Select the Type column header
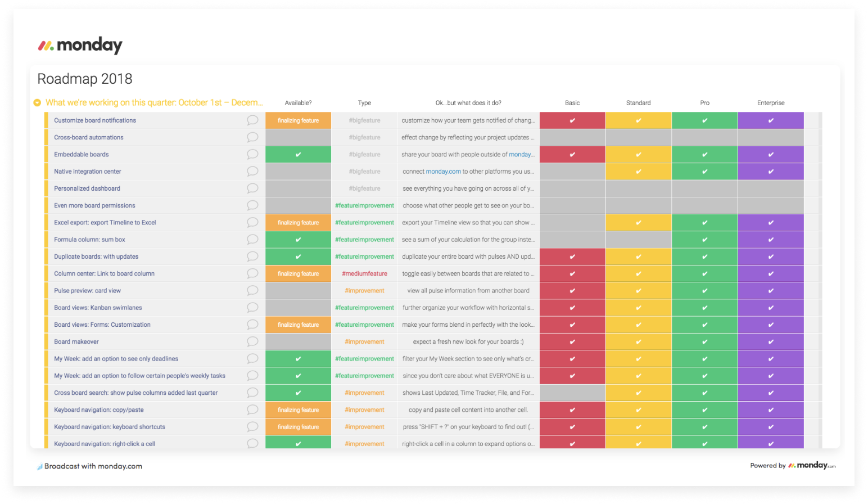 [x=364, y=103]
